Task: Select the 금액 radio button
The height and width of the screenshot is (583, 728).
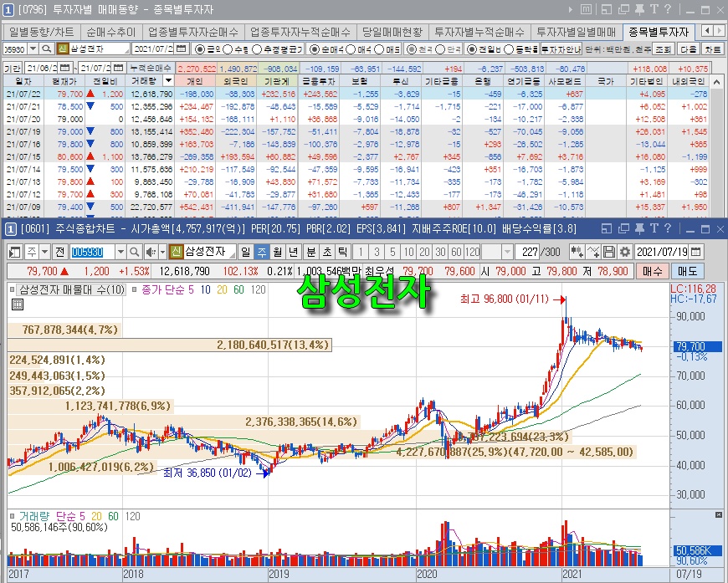Action: [x=199, y=49]
